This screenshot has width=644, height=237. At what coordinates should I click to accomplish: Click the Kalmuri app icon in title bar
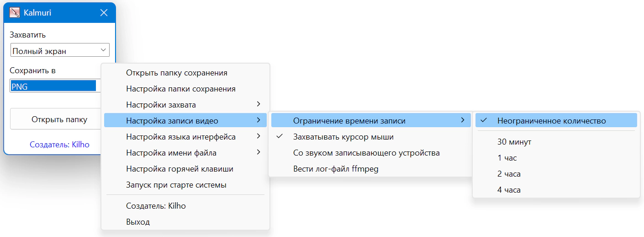pyautogui.click(x=15, y=13)
